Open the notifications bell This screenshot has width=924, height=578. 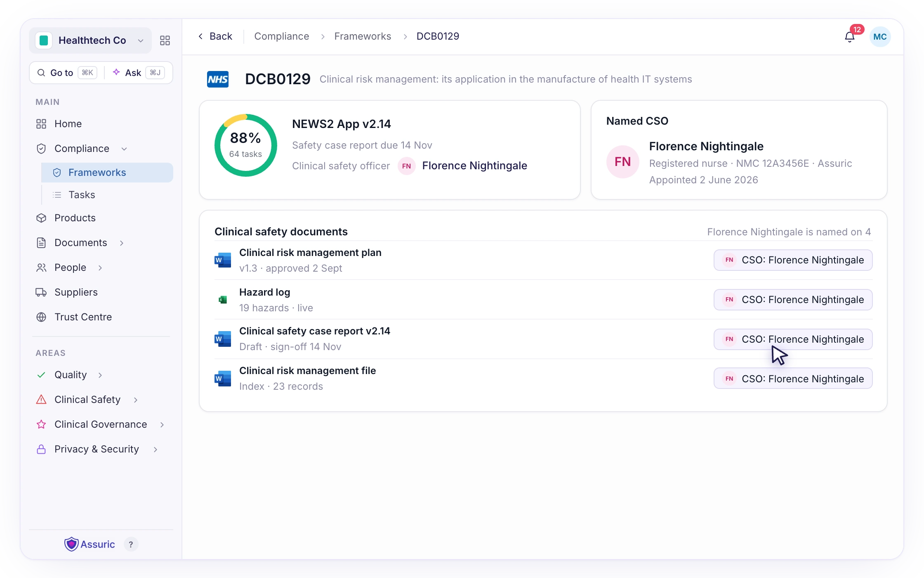point(849,37)
